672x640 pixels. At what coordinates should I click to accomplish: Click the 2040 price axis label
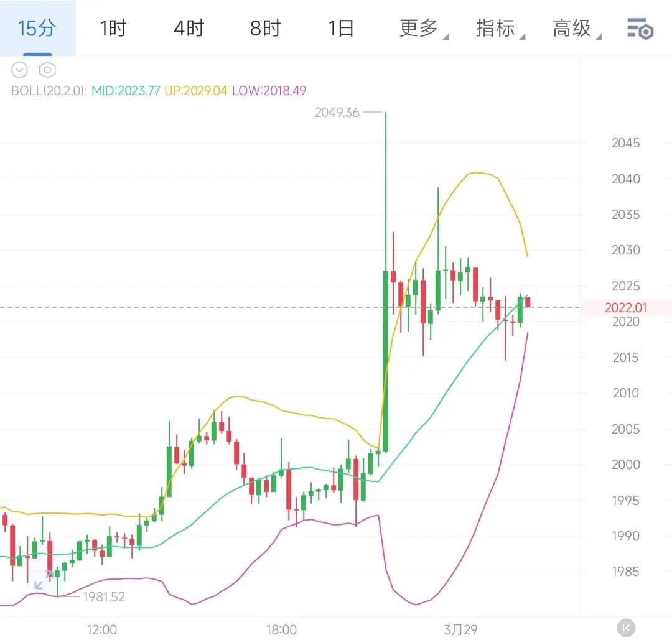[x=626, y=179]
